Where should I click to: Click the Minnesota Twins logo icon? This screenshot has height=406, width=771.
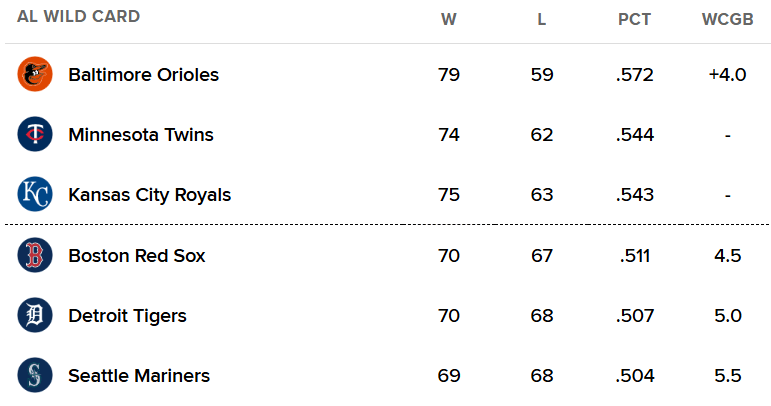[34, 134]
